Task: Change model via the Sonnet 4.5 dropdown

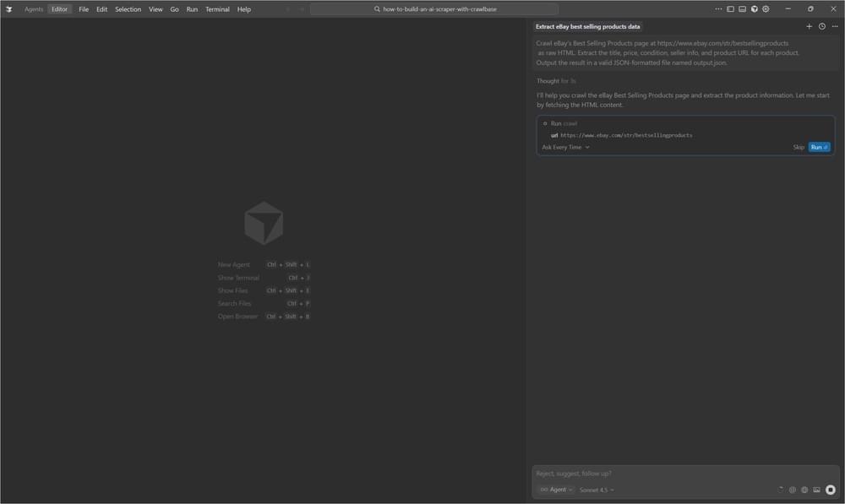Action: click(x=596, y=490)
